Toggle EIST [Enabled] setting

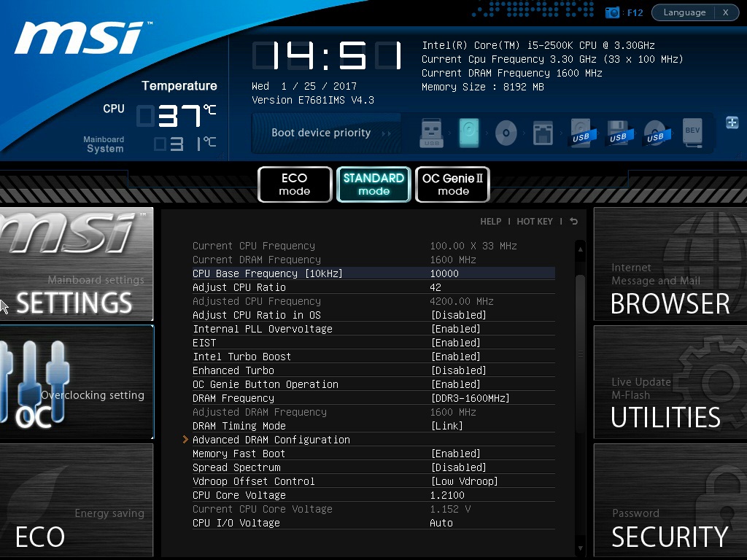[455, 343]
